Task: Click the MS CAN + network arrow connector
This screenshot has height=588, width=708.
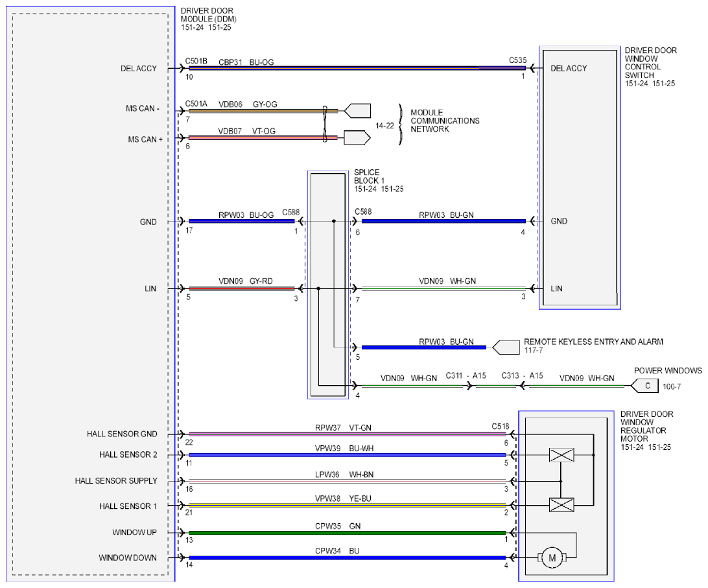Action: (357, 137)
